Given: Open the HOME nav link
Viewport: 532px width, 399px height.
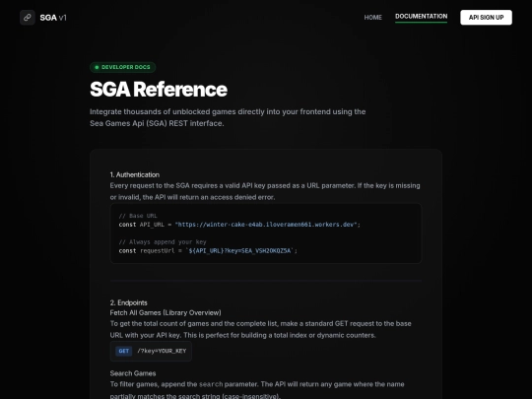Looking at the screenshot, I should point(372,18).
